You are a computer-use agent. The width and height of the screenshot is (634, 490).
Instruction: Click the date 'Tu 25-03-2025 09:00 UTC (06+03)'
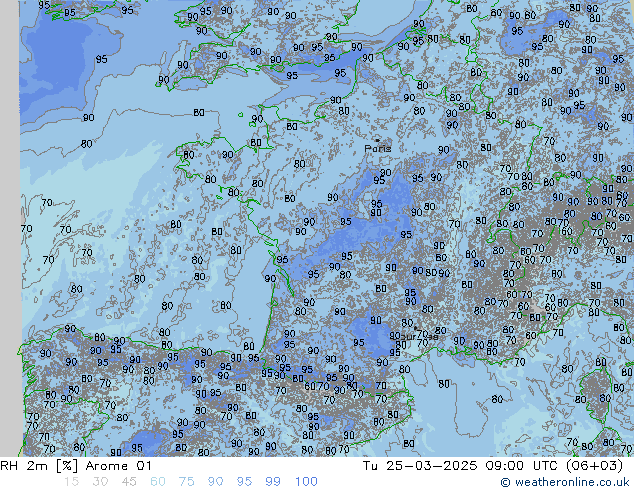click(x=493, y=466)
